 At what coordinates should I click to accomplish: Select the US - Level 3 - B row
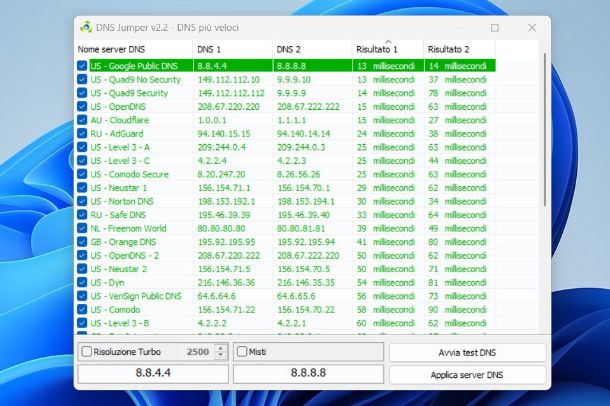tap(285, 323)
